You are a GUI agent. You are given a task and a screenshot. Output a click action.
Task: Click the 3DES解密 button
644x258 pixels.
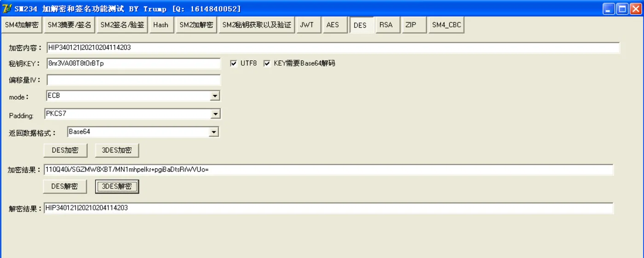pos(117,186)
